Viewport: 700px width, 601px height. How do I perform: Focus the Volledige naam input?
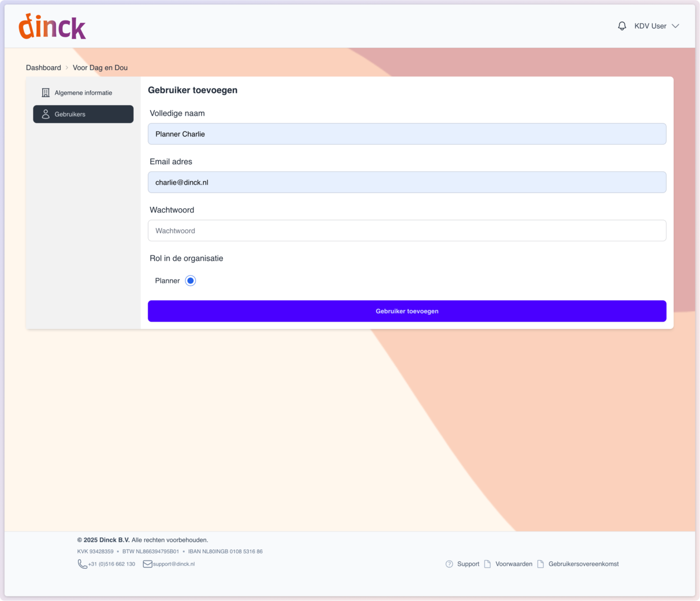coord(407,134)
